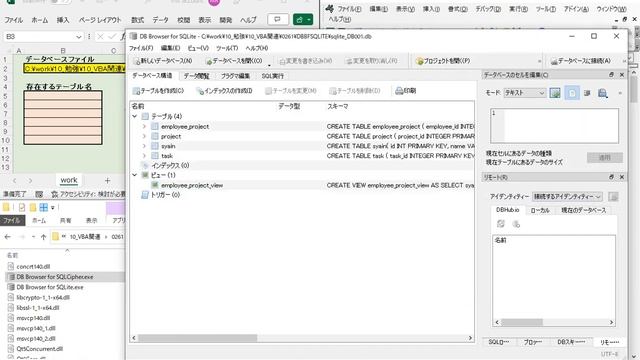The width and height of the screenshot is (640, 360).
Task: Close the データベースのセルを編集 panel
Action: (x=622, y=75)
